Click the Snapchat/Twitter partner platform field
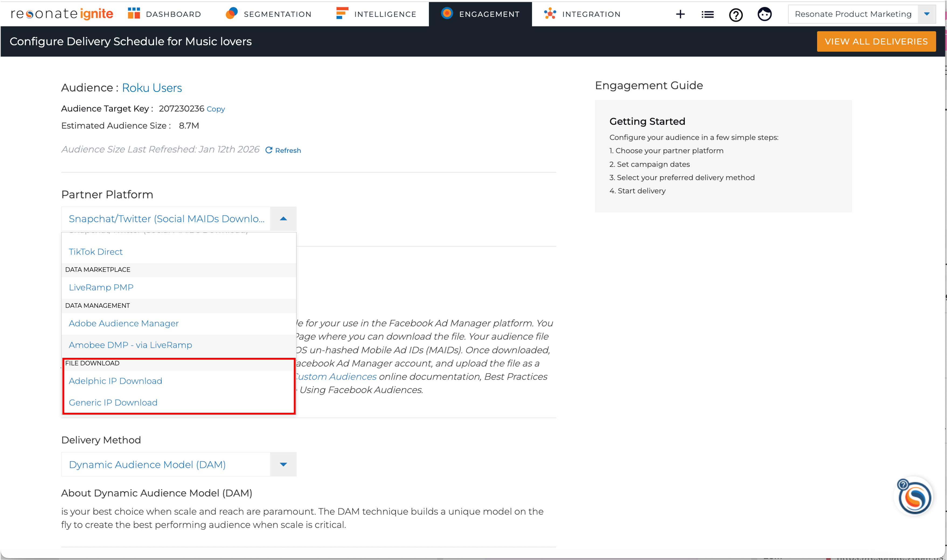The height and width of the screenshot is (560, 947). (x=166, y=219)
